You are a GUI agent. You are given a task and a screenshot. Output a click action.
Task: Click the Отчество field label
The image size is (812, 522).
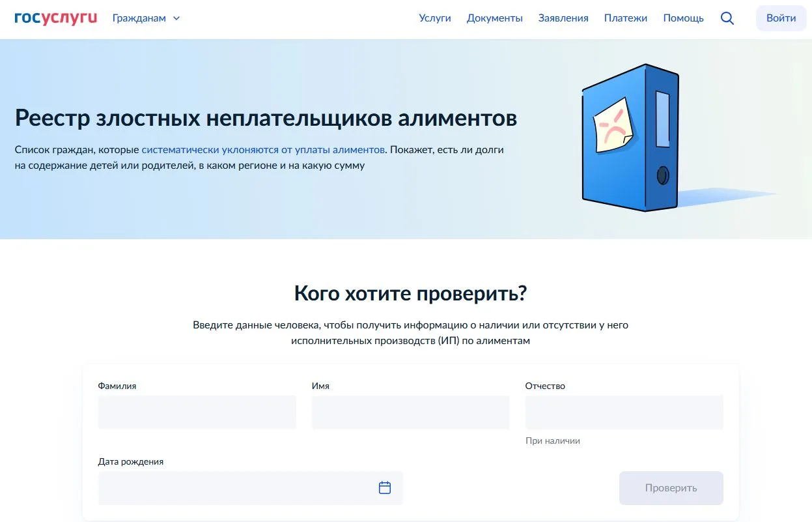click(x=546, y=386)
